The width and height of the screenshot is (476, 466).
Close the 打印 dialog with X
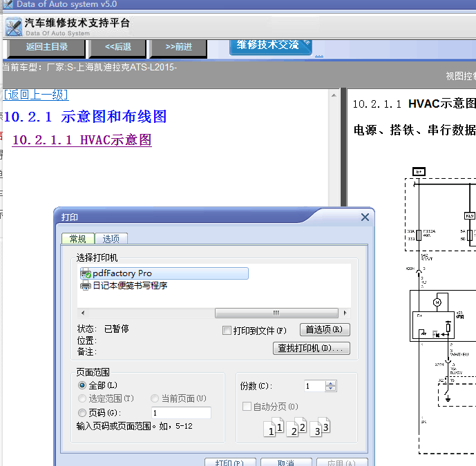[365, 217]
